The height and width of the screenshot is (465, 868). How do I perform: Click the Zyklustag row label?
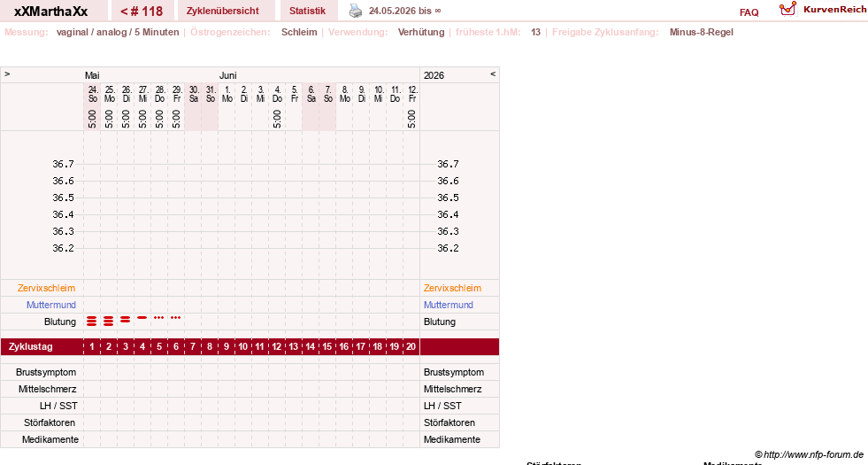(x=31, y=347)
